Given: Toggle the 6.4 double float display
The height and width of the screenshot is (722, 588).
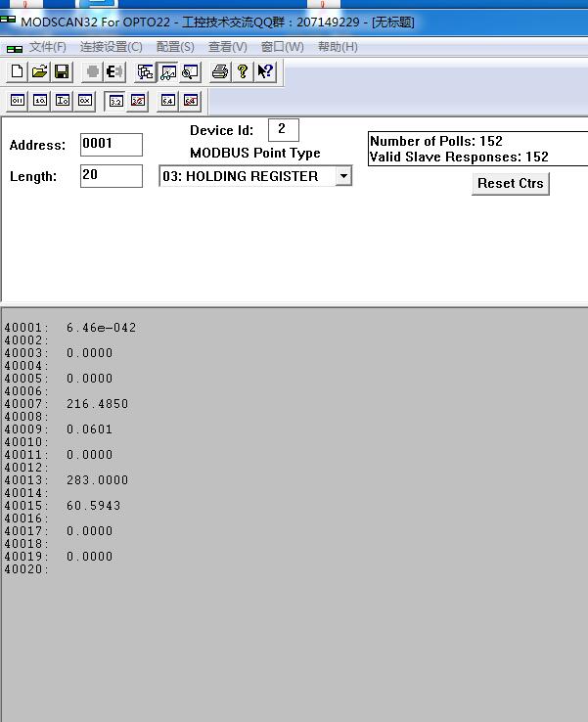Looking at the screenshot, I should point(168,100).
